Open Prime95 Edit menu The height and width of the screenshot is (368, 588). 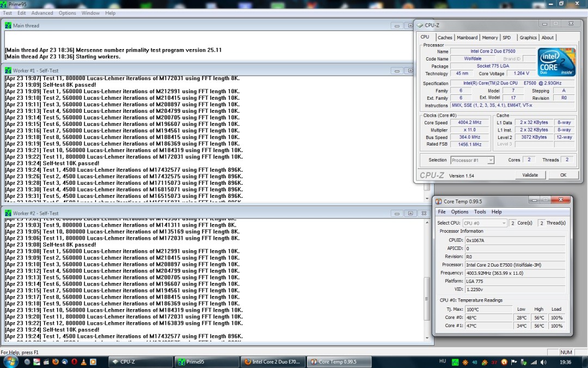click(x=22, y=13)
